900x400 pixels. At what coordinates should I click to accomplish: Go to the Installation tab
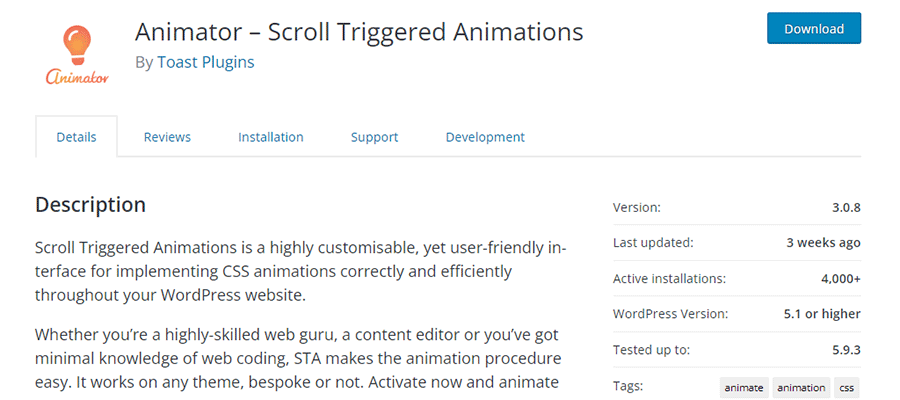(271, 137)
